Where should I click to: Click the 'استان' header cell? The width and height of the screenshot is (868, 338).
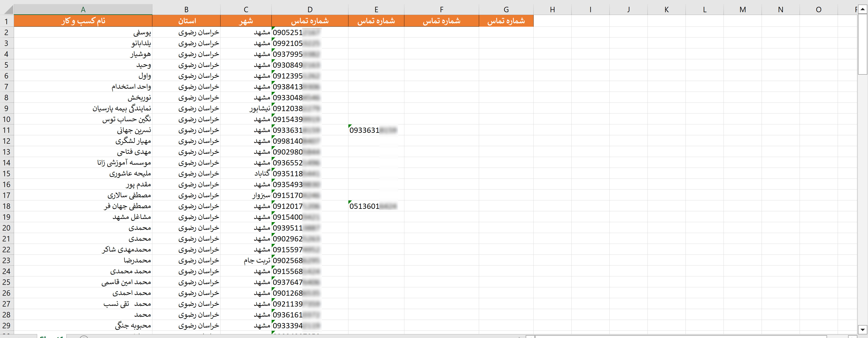click(186, 21)
